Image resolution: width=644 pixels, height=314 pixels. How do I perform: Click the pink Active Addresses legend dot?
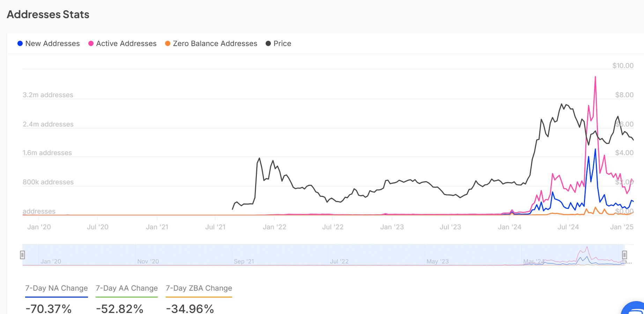91,44
